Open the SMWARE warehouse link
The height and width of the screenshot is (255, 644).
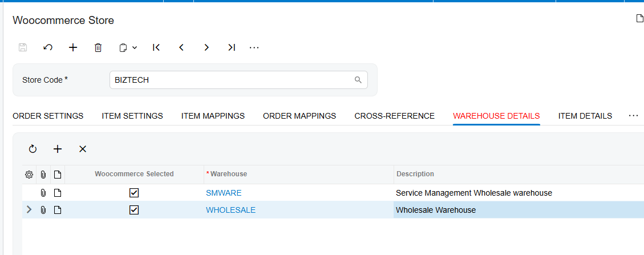[224, 193]
